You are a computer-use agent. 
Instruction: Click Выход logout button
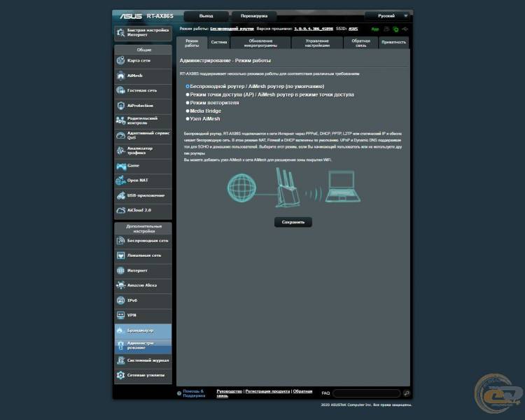pos(206,16)
